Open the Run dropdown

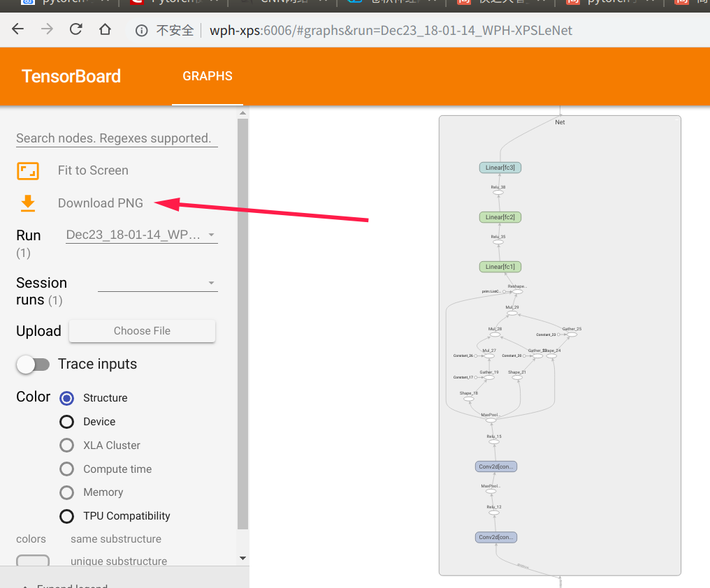tap(142, 235)
